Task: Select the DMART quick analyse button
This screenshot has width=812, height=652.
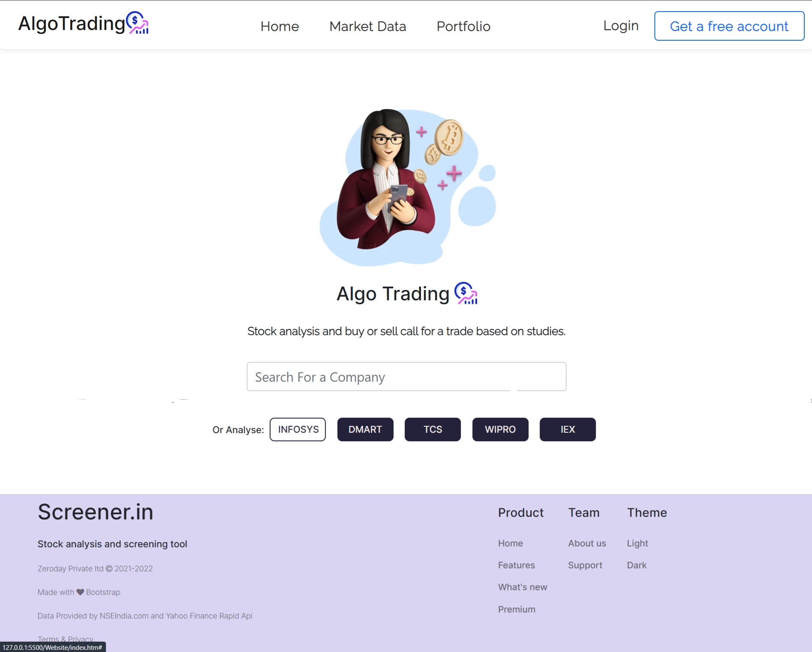Action: (x=365, y=429)
